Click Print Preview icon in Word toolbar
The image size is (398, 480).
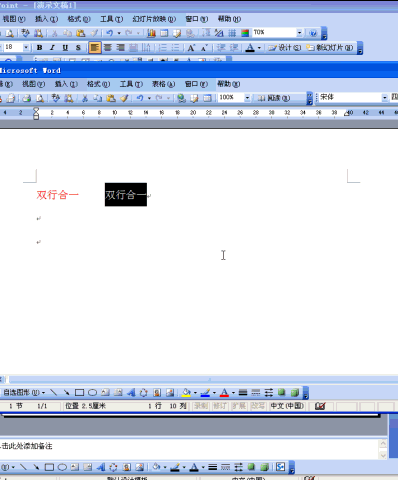(40, 98)
